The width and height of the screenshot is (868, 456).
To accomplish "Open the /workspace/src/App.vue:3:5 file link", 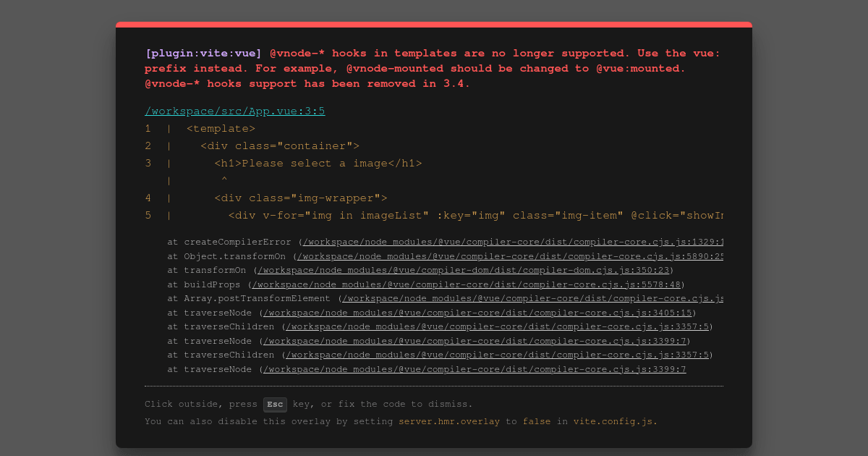I will [235, 111].
